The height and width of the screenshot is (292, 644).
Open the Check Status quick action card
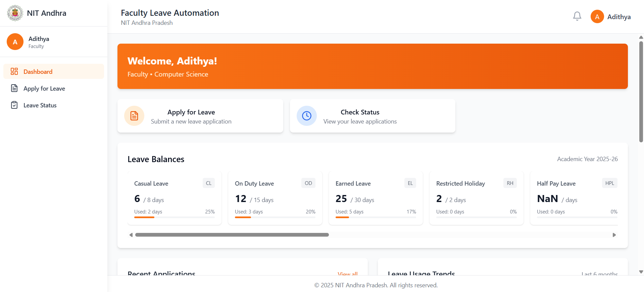(x=373, y=116)
